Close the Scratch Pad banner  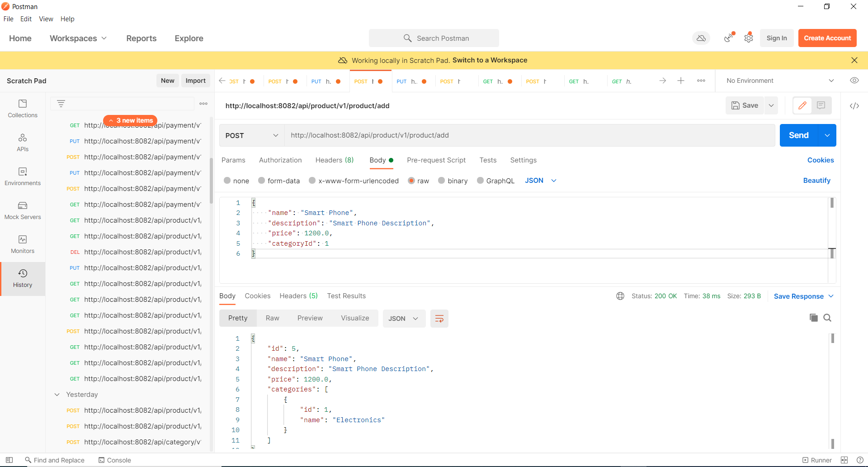coord(854,60)
